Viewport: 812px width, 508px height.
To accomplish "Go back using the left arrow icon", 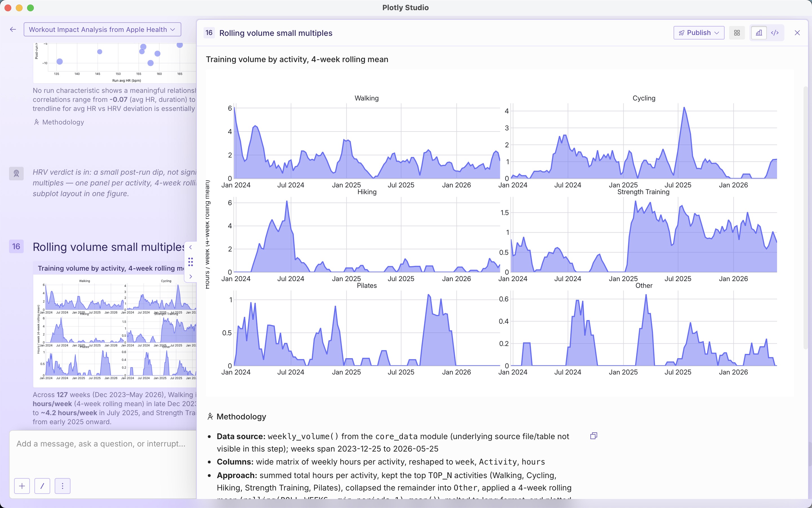I will (x=13, y=30).
